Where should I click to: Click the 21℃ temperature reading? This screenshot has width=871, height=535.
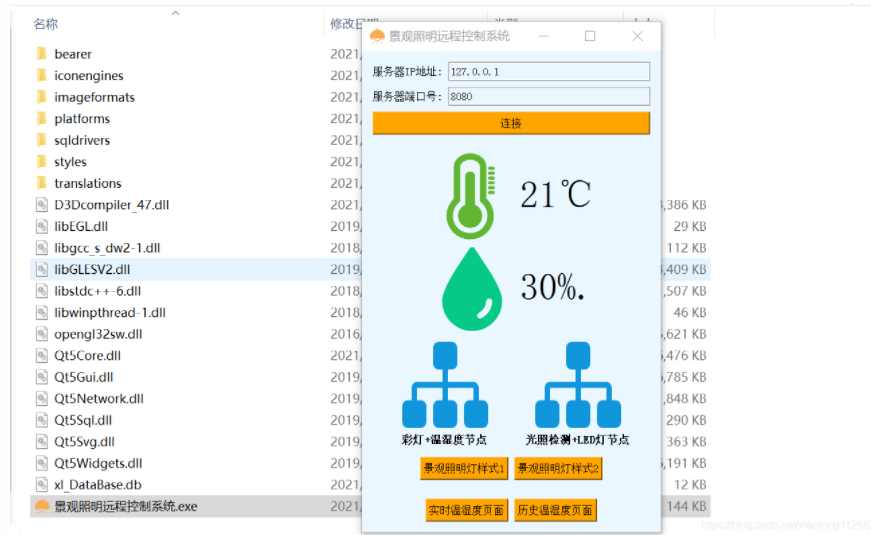[x=555, y=194]
